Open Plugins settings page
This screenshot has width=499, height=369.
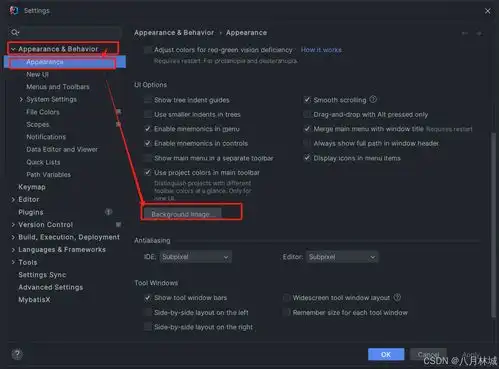[31, 212]
